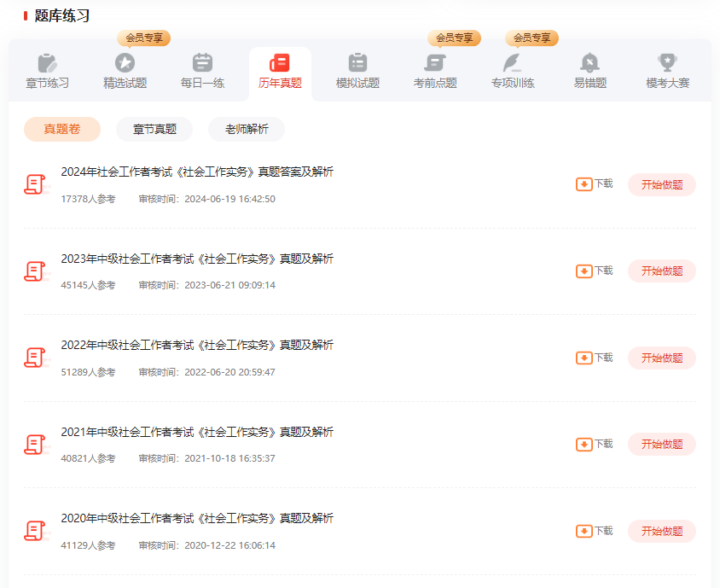Download the 2024年 exam paper
Image resolution: width=720 pixels, height=588 pixels.
coord(595,184)
